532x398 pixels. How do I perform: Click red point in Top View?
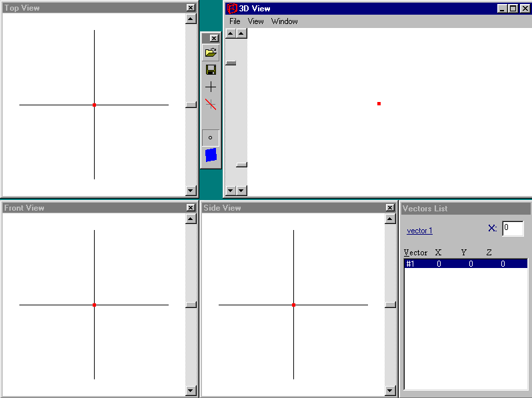(x=94, y=105)
